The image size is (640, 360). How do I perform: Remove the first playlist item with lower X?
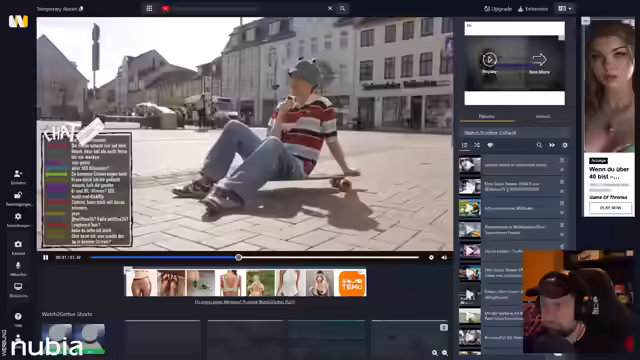click(562, 169)
